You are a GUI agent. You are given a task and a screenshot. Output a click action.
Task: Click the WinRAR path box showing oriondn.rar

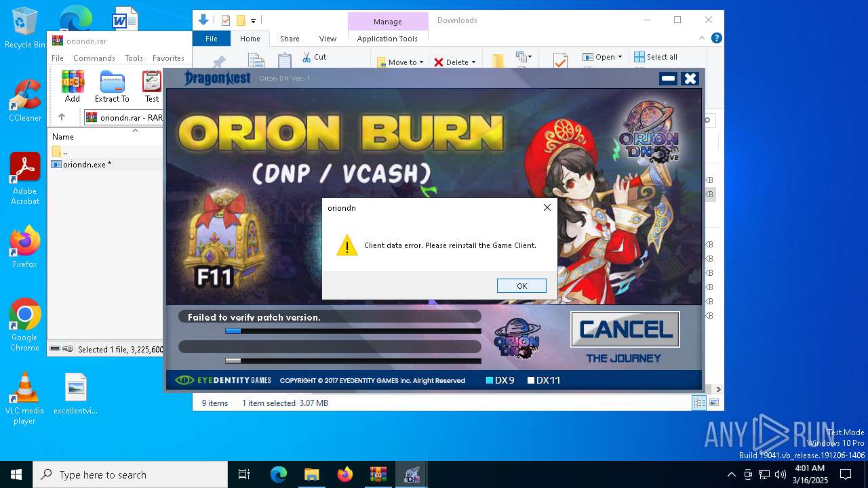tap(123, 117)
